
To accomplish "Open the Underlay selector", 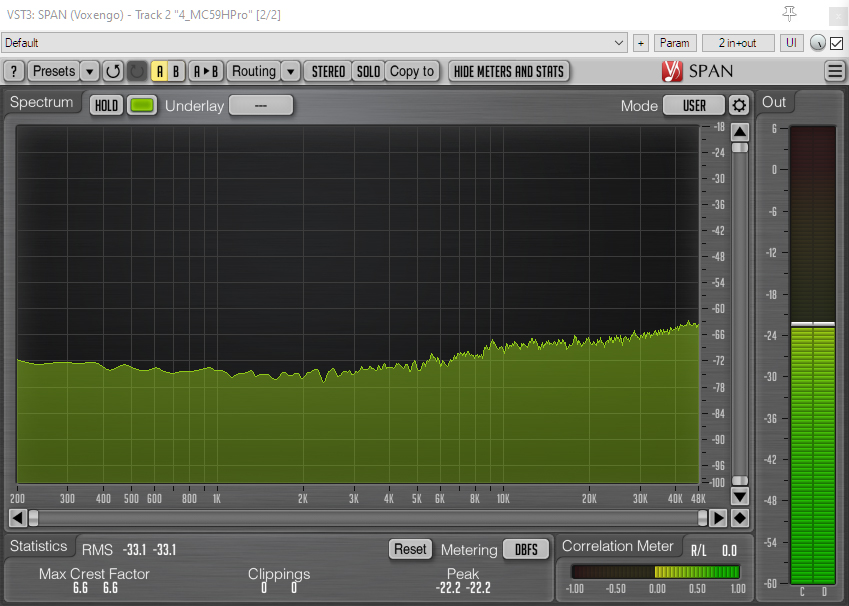I will (260, 105).
